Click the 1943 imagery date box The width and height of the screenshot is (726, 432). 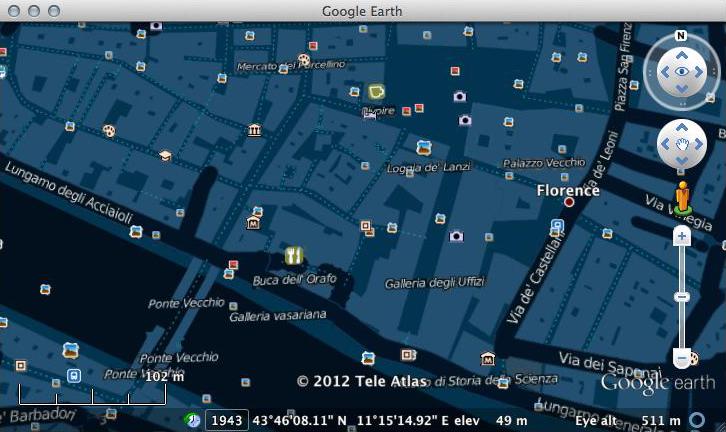pos(226,420)
